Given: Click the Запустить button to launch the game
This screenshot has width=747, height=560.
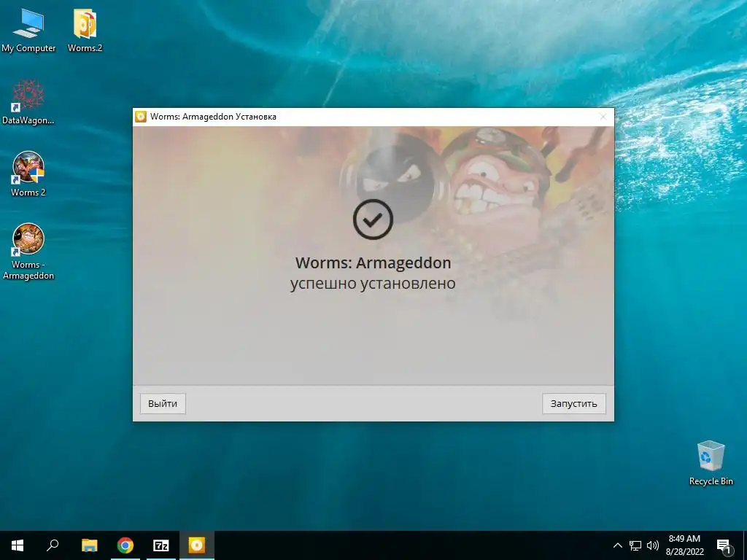Looking at the screenshot, I should point(573,403).
